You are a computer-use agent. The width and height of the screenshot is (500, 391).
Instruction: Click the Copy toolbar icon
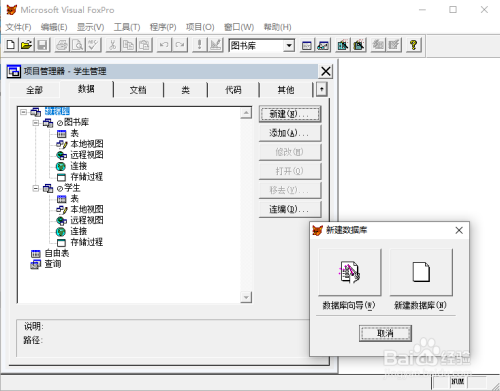click(x=129, y=45)
